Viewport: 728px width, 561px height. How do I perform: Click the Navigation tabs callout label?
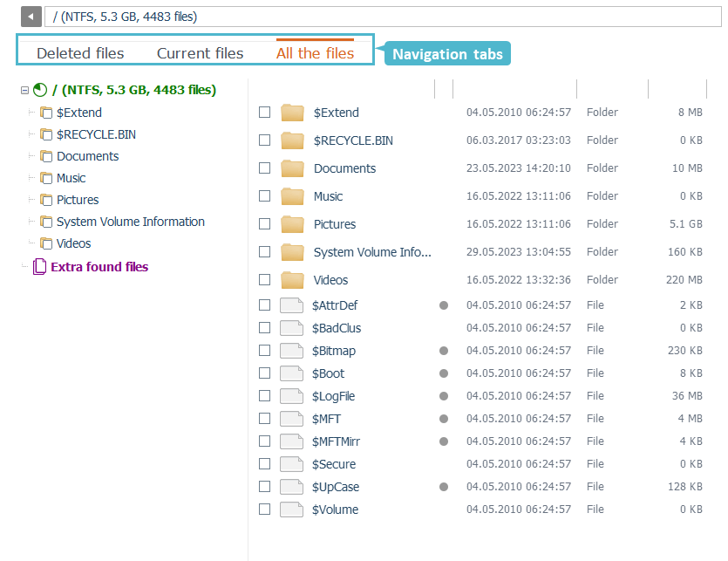point(446,53)
